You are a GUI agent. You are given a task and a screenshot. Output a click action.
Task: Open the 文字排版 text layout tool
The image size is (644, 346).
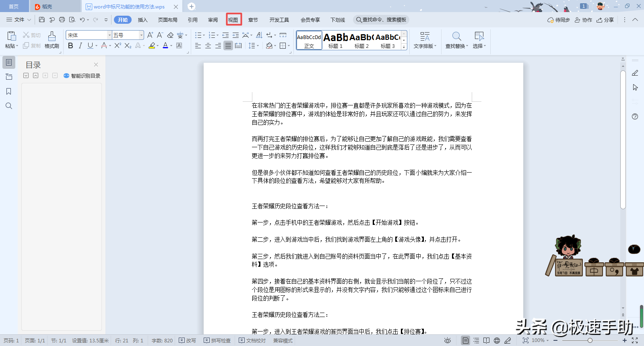pos(425,40)
